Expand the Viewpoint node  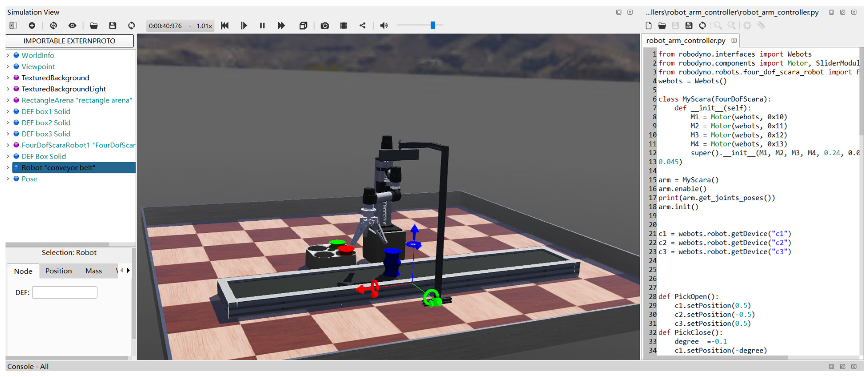point(8,66)
